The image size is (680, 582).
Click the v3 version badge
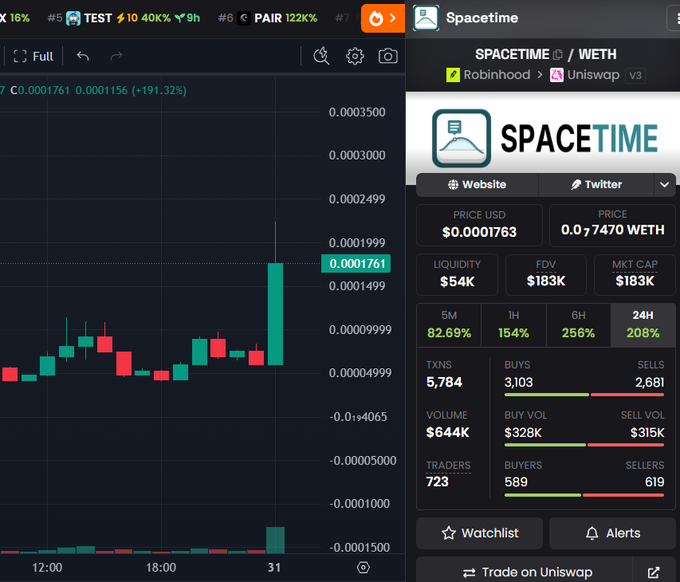coord(635,75)
